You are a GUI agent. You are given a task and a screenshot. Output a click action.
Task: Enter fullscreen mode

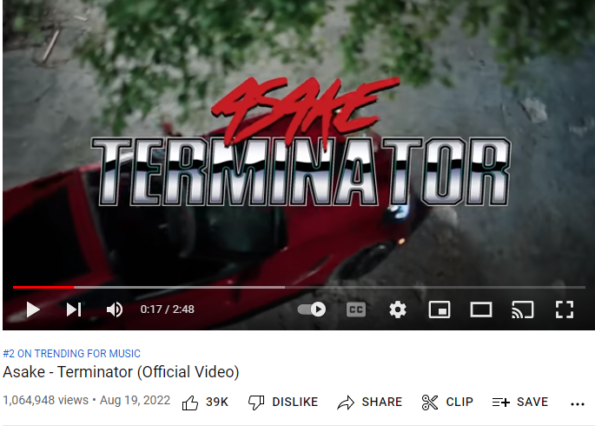tap(564, 310)
